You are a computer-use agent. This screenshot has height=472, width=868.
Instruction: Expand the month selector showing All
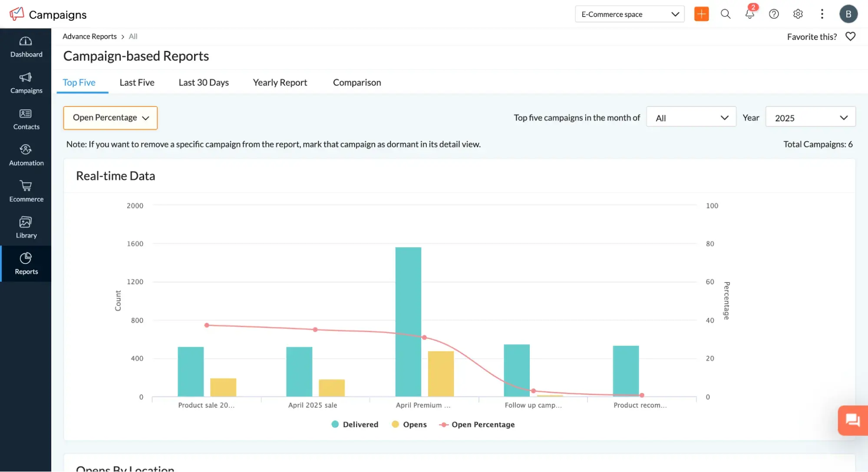click(x=691, y=117)
